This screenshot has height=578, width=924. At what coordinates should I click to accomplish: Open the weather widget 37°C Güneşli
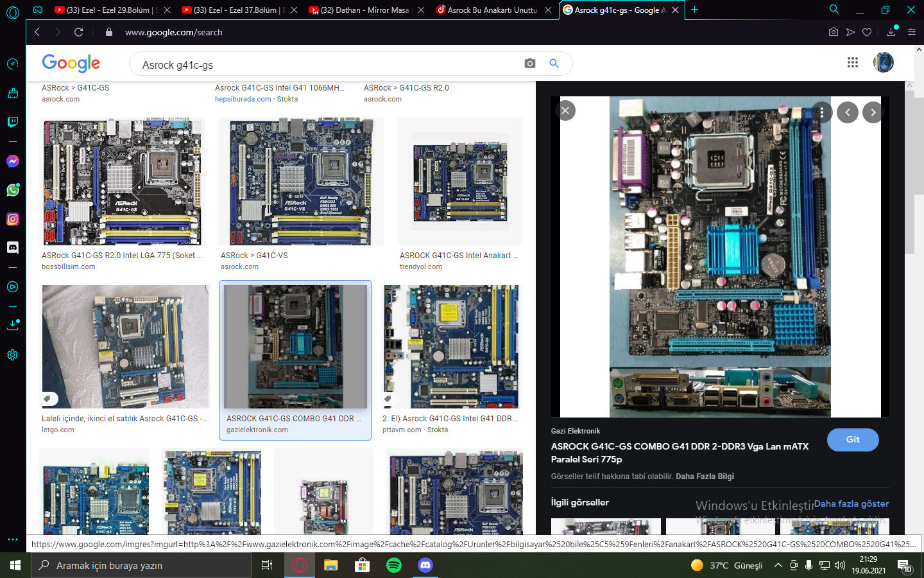coord(727,565)
